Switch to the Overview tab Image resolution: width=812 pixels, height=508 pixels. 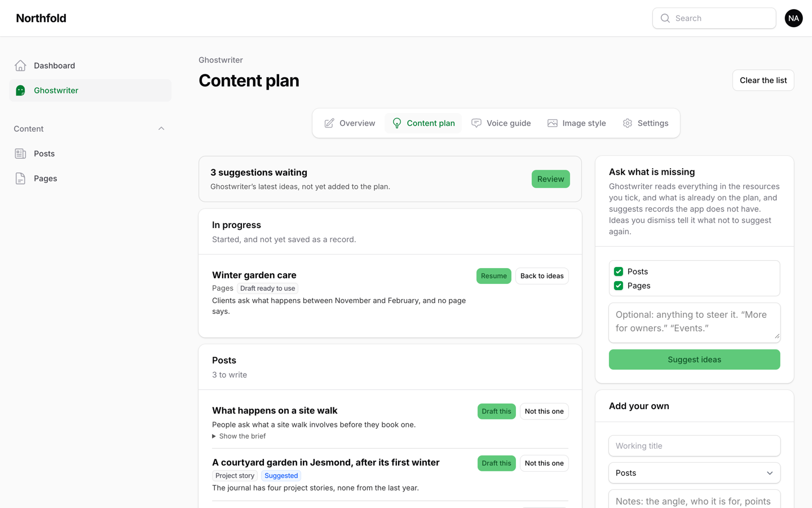coord(350,123)
